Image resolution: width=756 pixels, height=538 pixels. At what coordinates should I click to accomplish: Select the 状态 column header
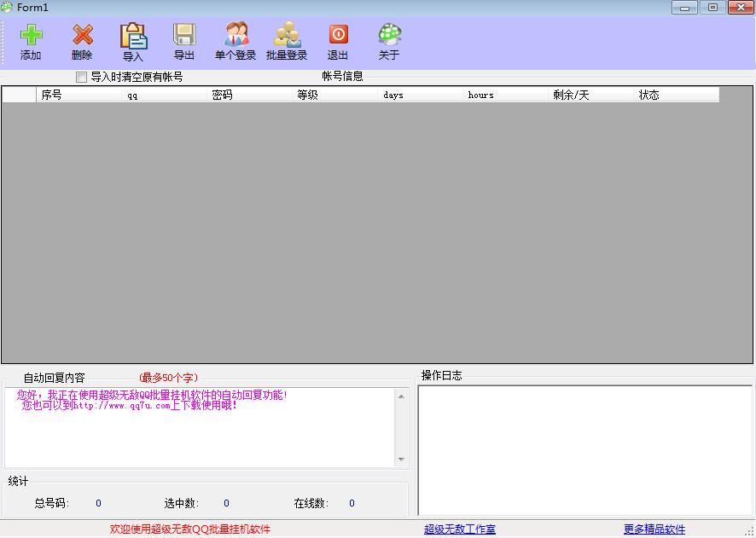point(676,95)
